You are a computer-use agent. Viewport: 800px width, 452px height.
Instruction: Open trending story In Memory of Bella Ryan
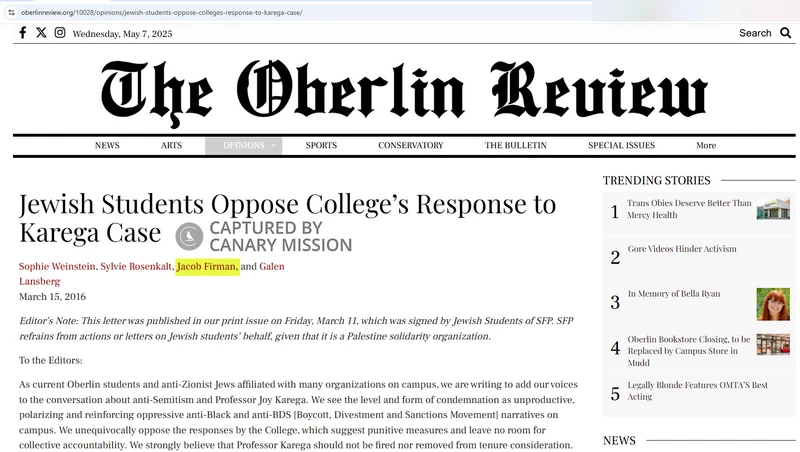(x=673, y=294)
